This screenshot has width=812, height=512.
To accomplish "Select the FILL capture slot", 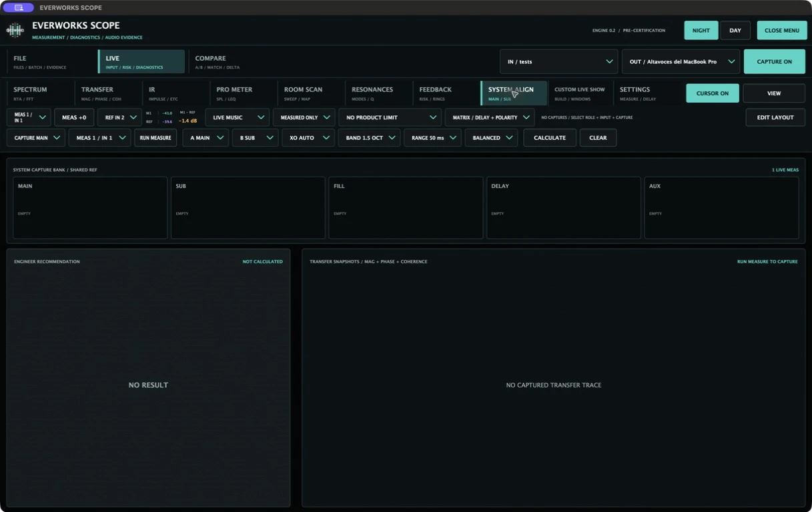I will 406,207.
